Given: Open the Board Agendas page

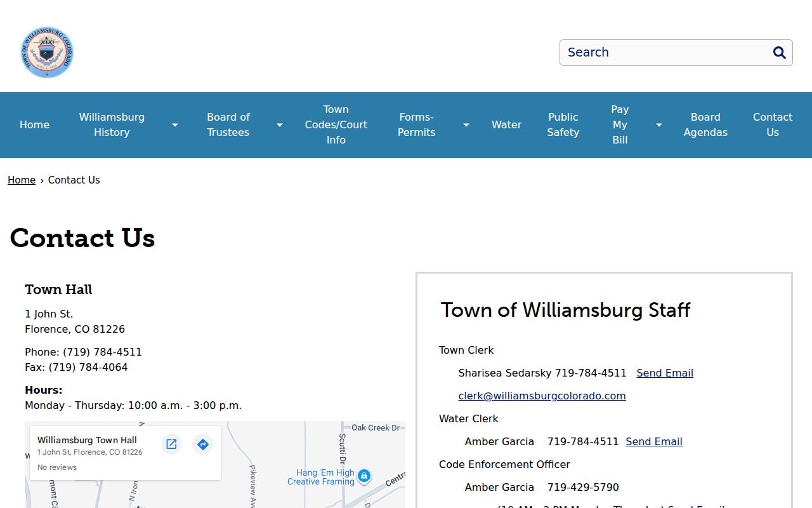Looking at the screenshot, I should coord(705,125).
